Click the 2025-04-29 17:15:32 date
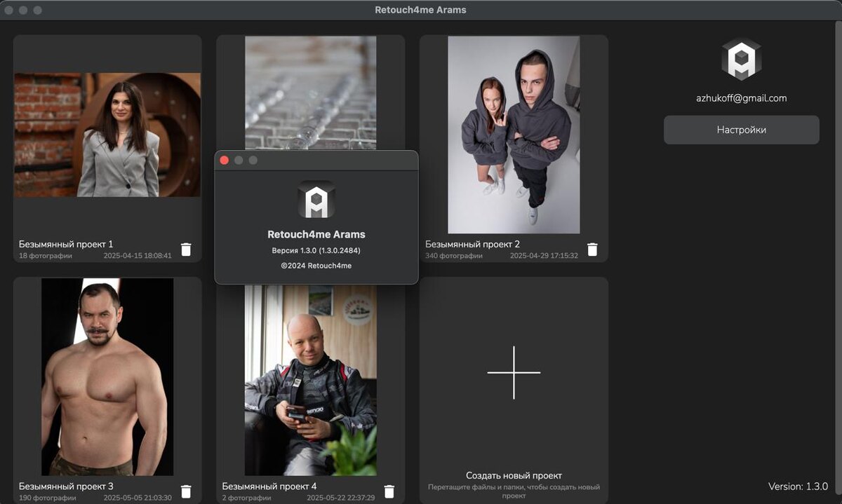Image resolution: width=842 pixels, height=504 pixels. point(544,256)
